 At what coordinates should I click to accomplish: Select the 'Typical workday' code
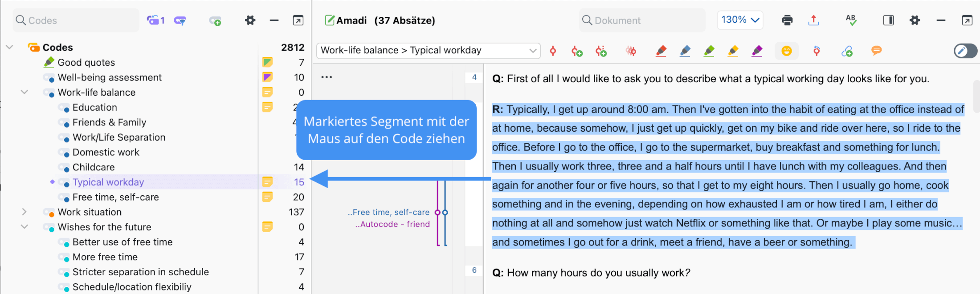click(108, 182)
